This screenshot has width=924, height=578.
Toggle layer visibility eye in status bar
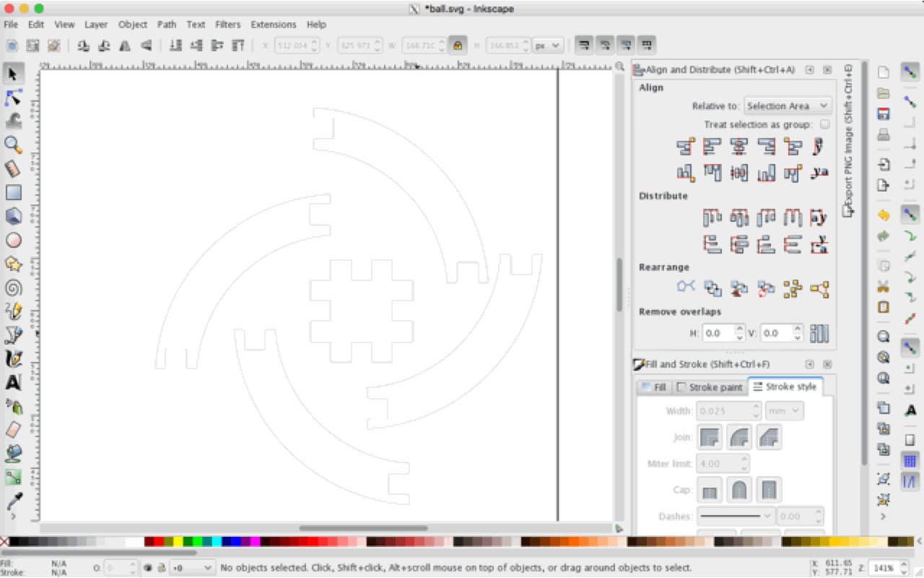tap(148, 568)
